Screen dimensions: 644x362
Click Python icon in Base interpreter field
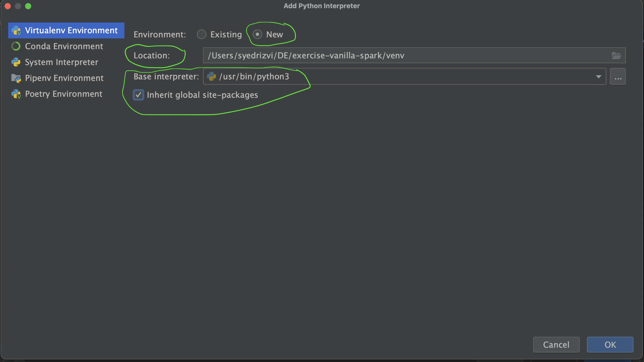point(211,76)
